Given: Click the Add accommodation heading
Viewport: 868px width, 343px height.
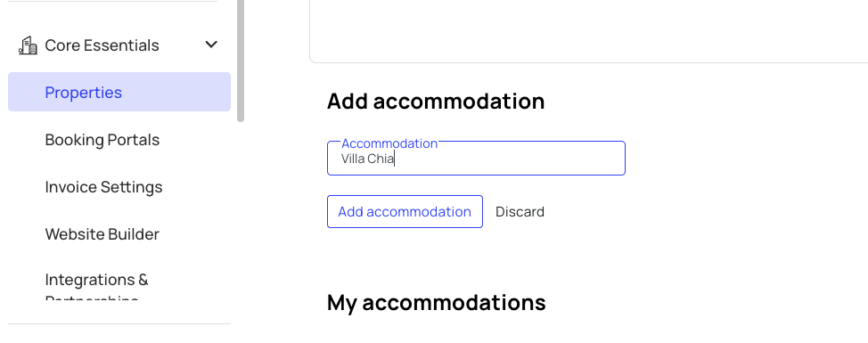Looking at the screenshot, I should coord(436,102).
